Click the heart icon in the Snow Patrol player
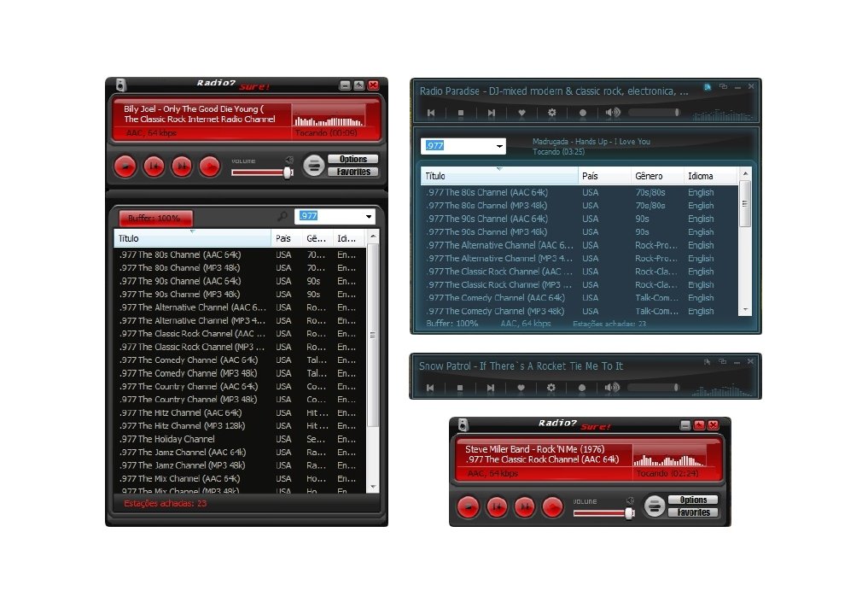The image size is (868, 614). point(521,387)
